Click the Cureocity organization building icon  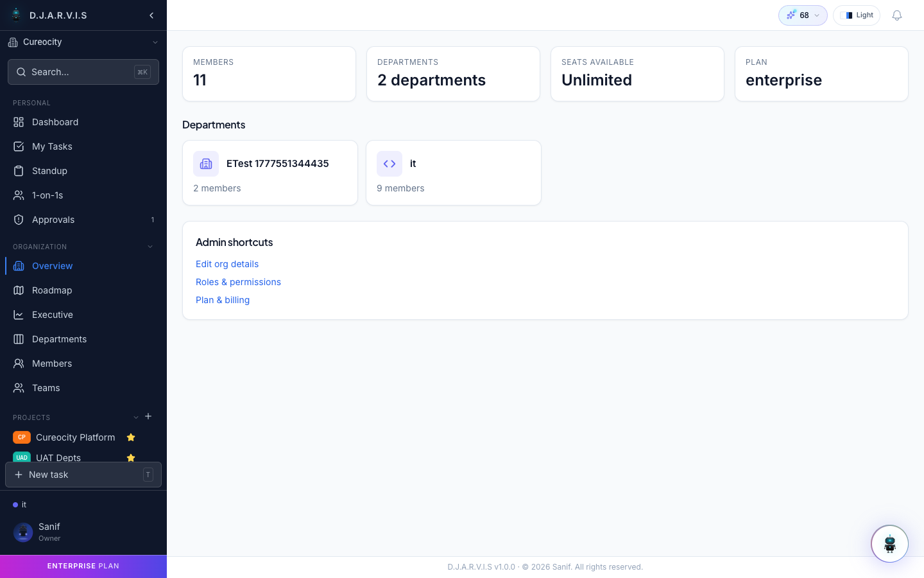point(13,42)
